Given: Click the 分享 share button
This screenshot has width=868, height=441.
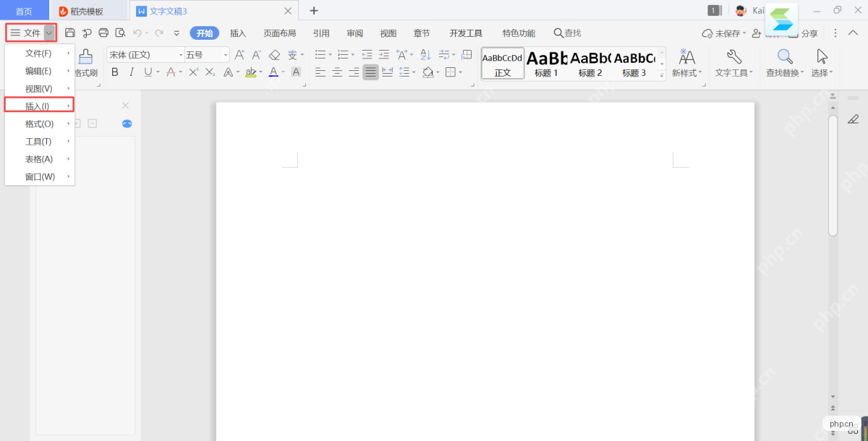Looking at the screenshot, I should click(804, 33).
